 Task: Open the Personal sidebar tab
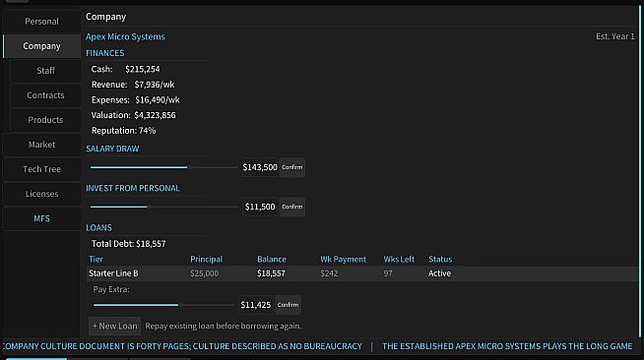[x=41, y=22]
